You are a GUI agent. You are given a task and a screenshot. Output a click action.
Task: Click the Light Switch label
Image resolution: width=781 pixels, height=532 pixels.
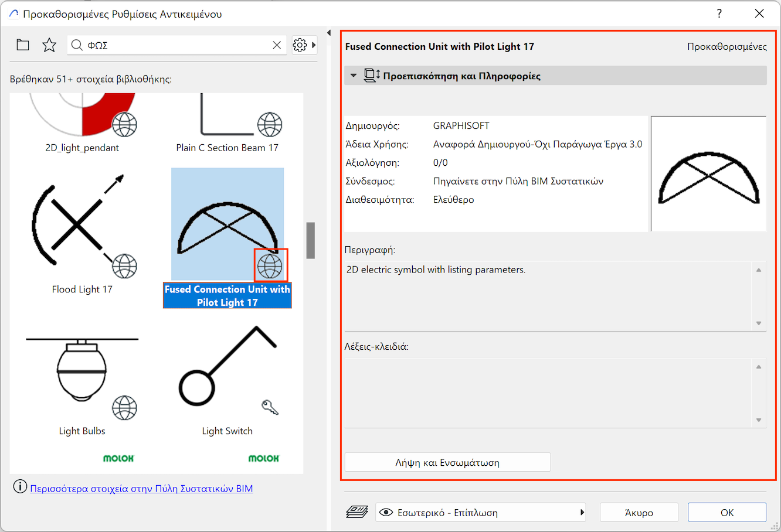(x=227, y=431)
